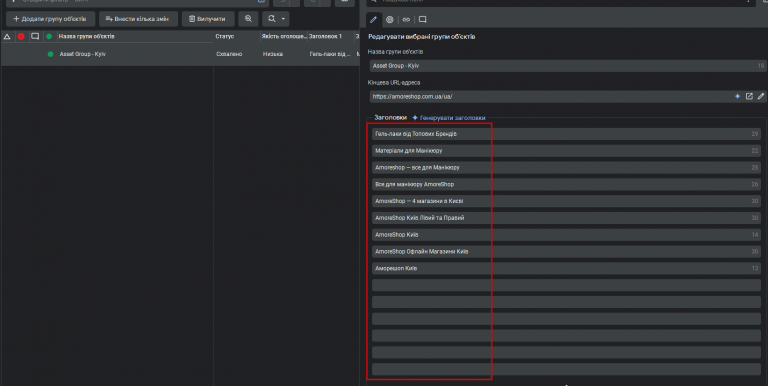Click the Низька ad strength cell
Screen dimensions: 768x386
tap(273, 54)
